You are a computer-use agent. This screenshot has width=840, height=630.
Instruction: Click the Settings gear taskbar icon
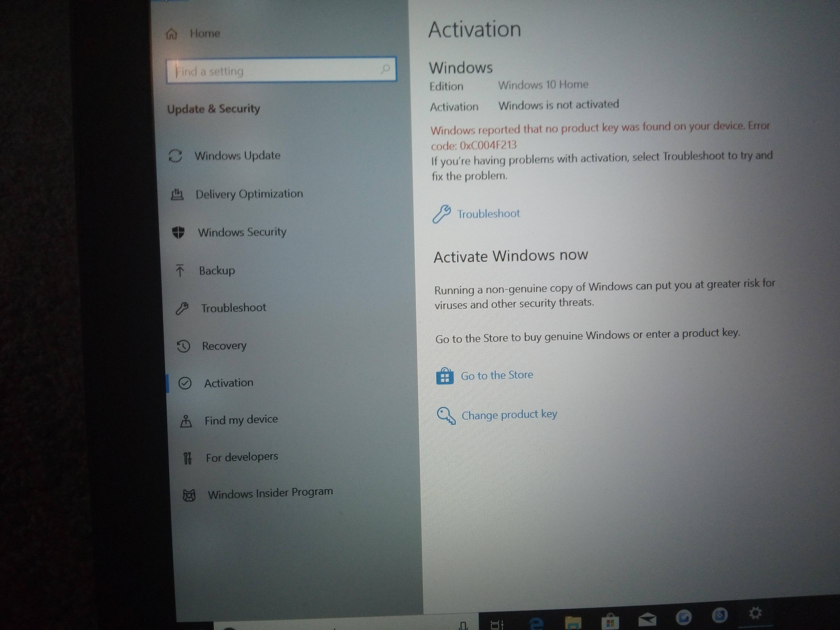(755, 613)
